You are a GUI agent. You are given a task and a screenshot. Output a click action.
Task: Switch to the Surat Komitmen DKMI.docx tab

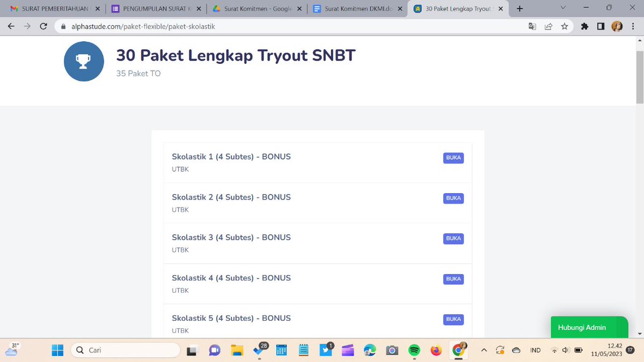pos(357,9)
